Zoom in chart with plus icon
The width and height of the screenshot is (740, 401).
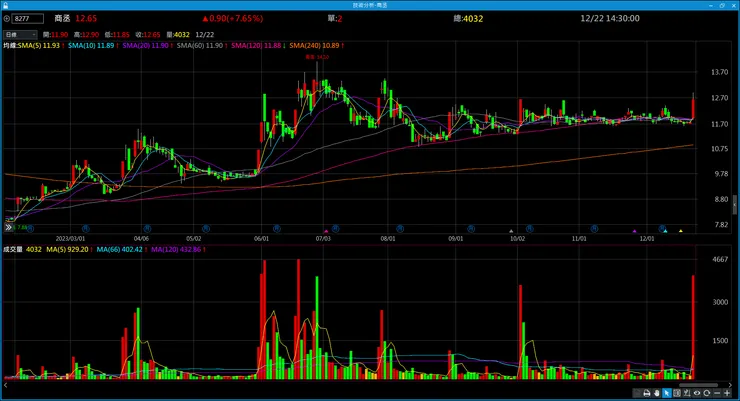(x=727, y=393)
